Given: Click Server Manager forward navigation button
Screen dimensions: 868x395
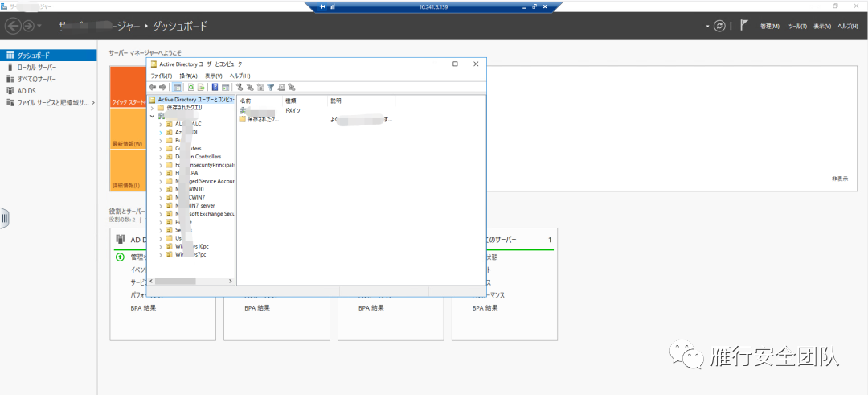Looking at the screenshot, I should coord(29,26).
